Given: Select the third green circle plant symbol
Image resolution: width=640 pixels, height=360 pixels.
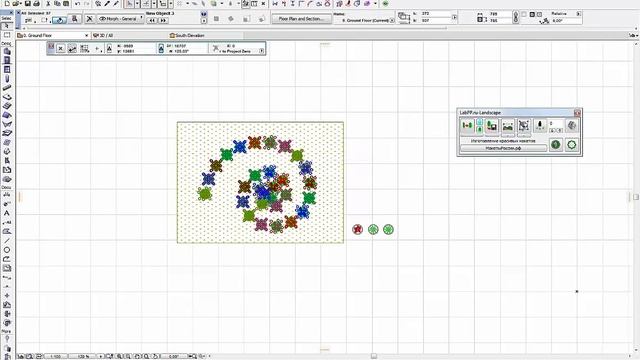Looking at the screenshot, I should click(389, 229).
